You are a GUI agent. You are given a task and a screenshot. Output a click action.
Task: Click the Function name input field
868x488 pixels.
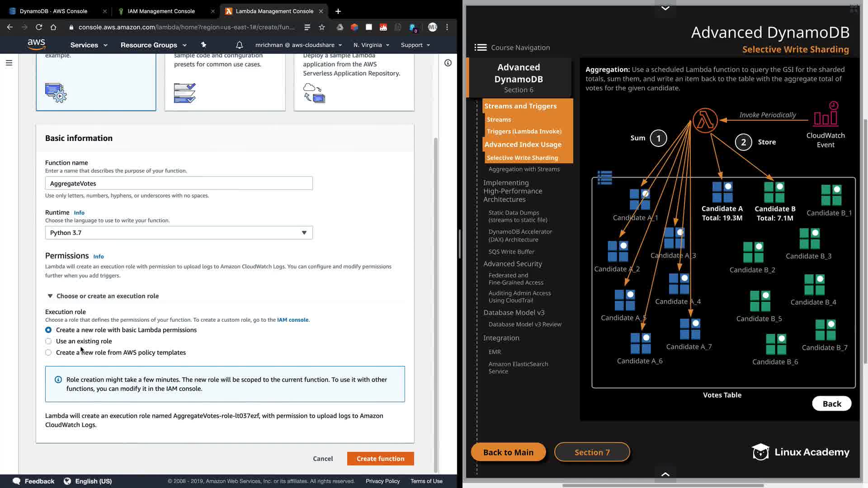[179, 183]
